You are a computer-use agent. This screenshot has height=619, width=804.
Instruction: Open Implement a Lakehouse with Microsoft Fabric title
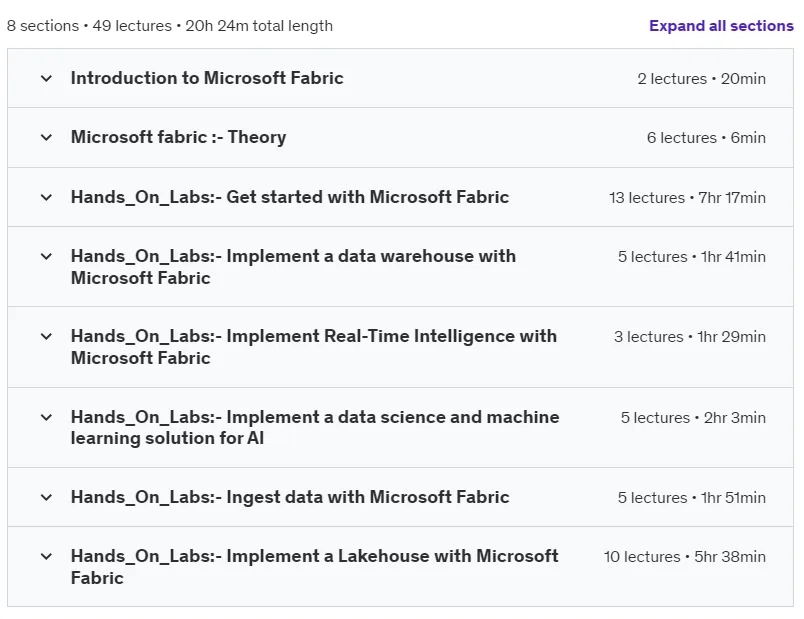(314, 567)
